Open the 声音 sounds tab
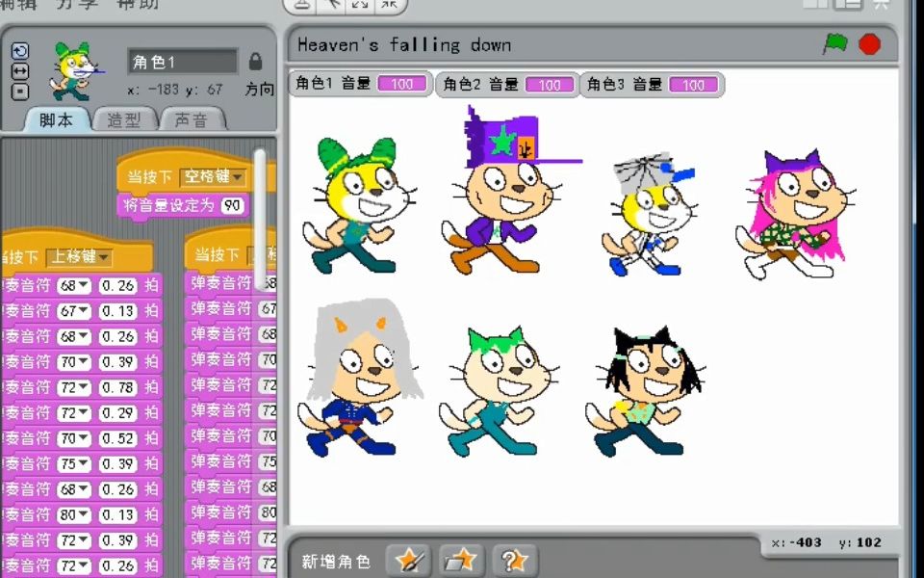Screen dimensions: 924x578 tap(192, 119)
